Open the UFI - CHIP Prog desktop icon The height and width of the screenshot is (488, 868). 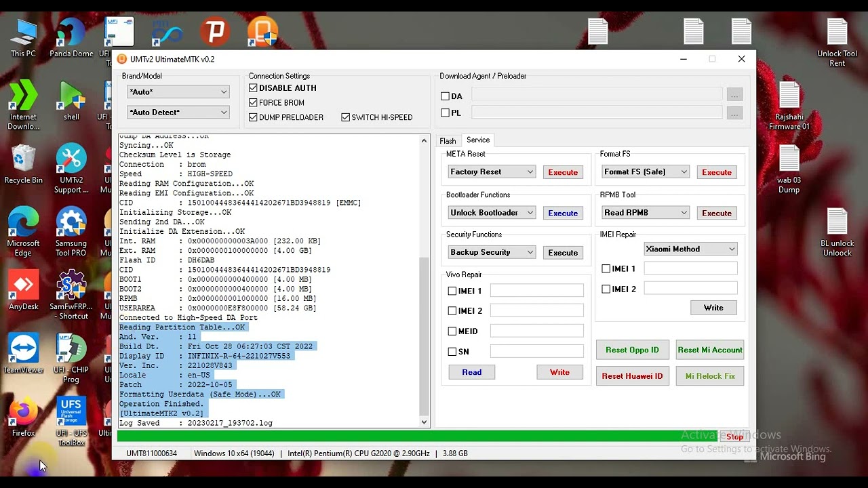click(71, 358)
